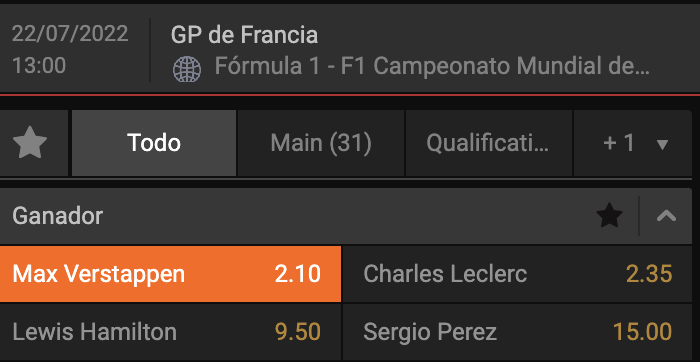Screen dimensions: 700x362
Task: Select Charles Leclerc as race winner
Action: (517, 274)
